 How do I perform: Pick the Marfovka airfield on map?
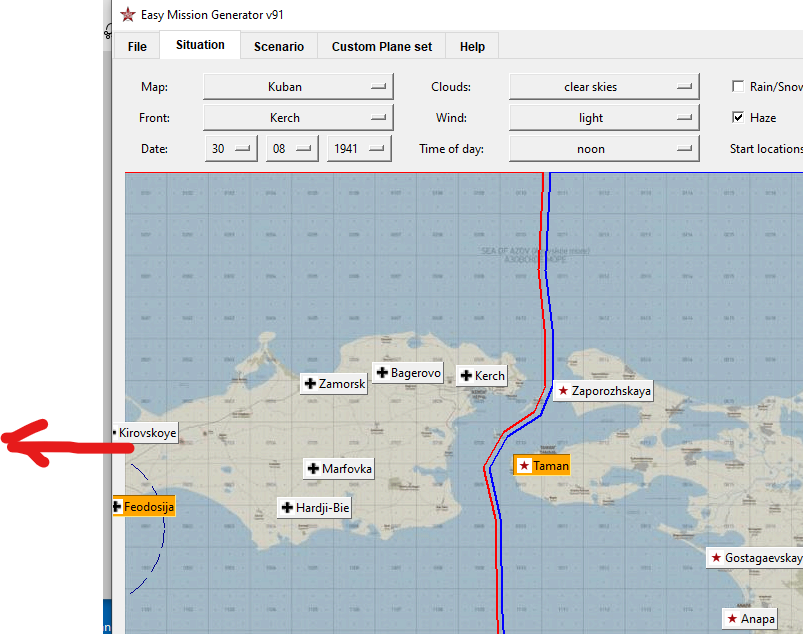click(x=340, y=469)
